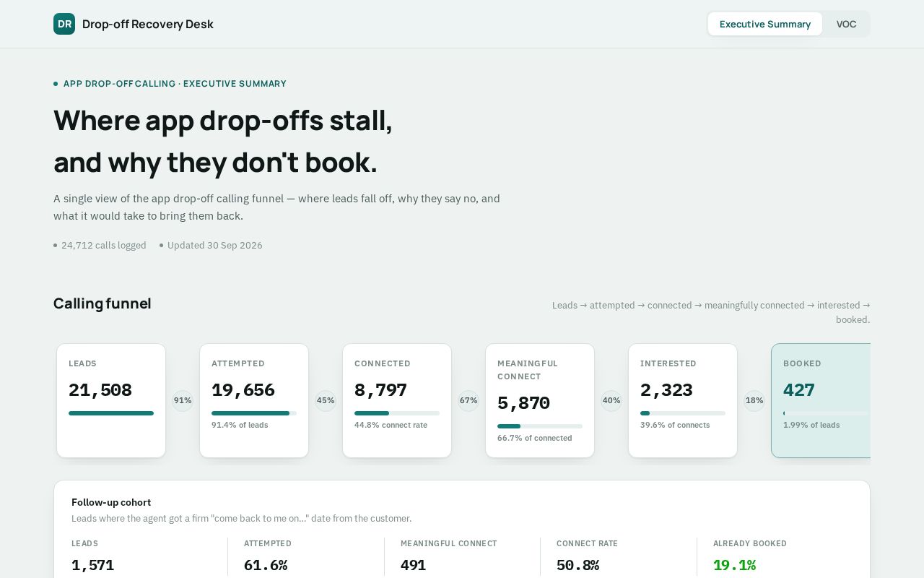Open the VOC tab

pyautogui.click(x=846, y=24)
